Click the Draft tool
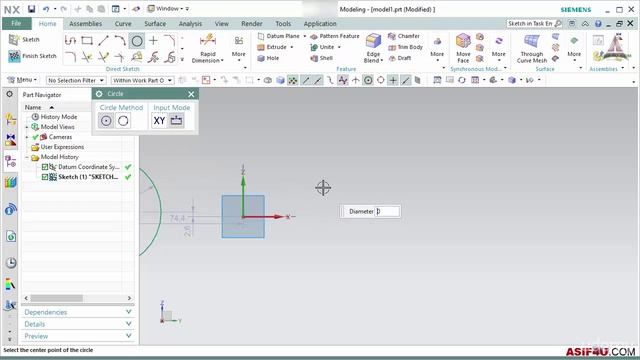This screenshot has height=360, width=640. click(x=400, y=58)
